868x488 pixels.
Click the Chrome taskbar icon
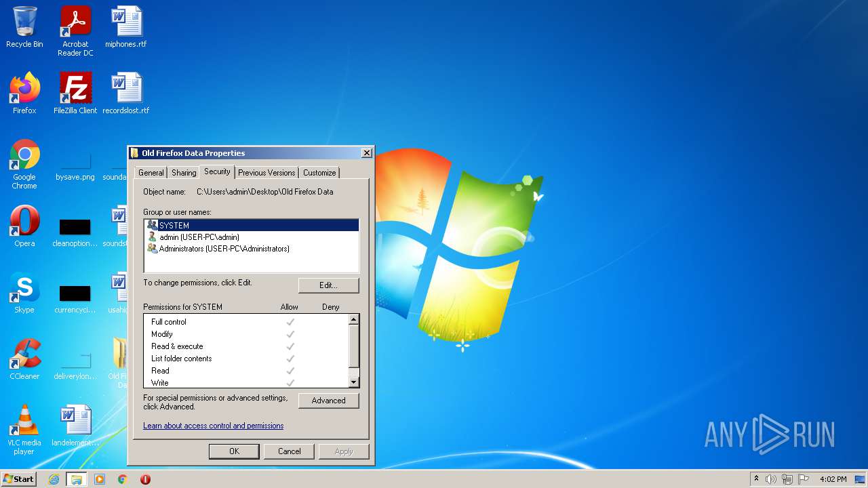click(x=122, y=479)
